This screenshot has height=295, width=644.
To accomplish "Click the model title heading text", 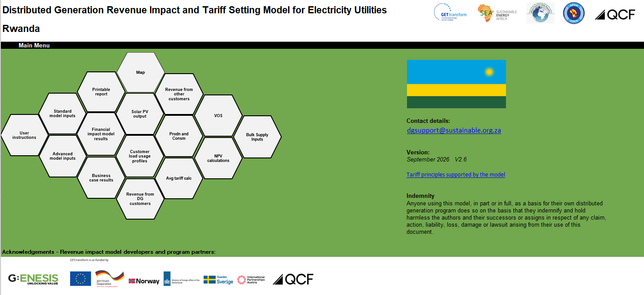I will pos(194,10).
